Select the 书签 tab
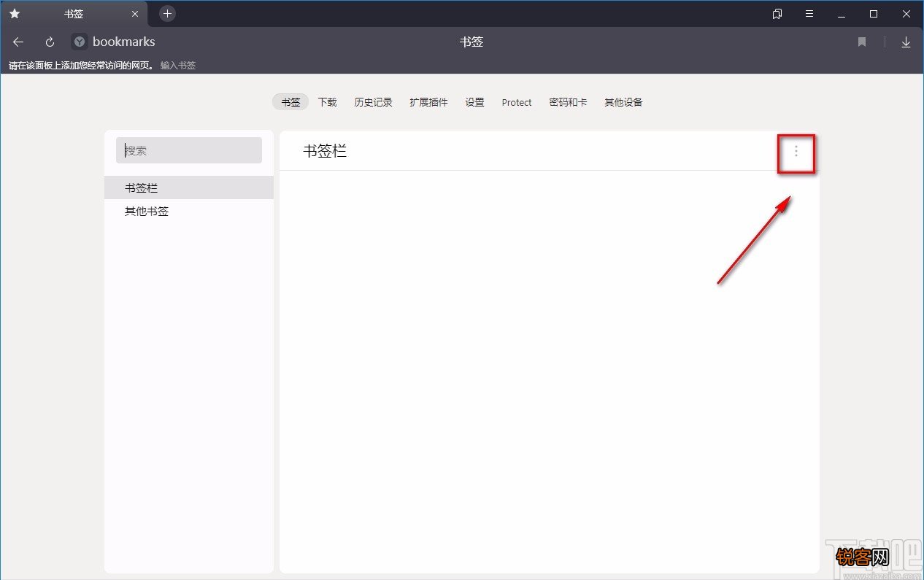924x580 pixels. point(290,102)
